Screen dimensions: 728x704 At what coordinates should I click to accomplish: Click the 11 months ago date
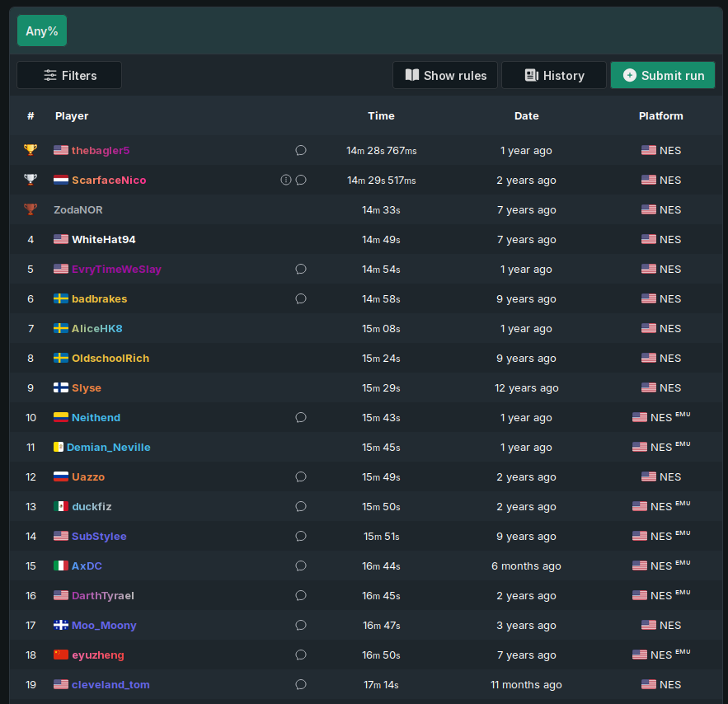pyautogui.click(x=527, y=685)
